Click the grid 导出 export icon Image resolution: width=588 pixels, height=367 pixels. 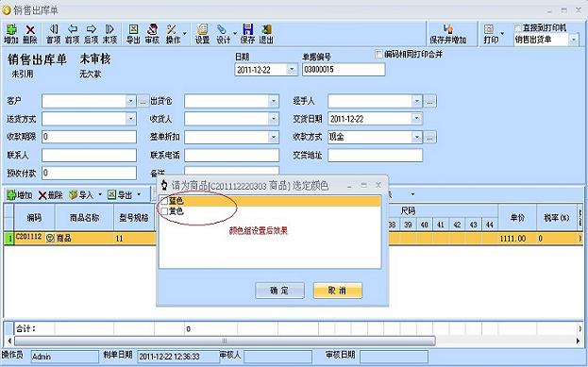[112, 195]
